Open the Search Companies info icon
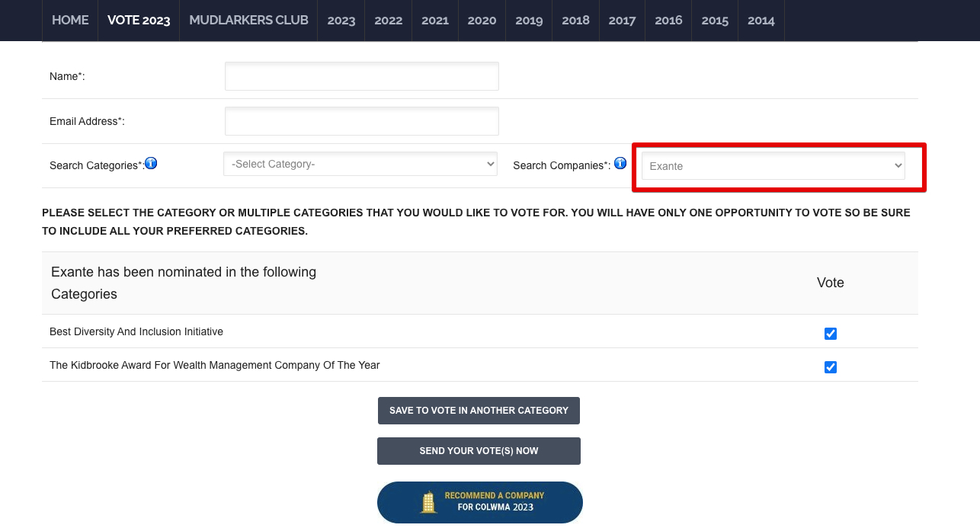This screenshot has height=528, width=980. click(x=620, y=163)
